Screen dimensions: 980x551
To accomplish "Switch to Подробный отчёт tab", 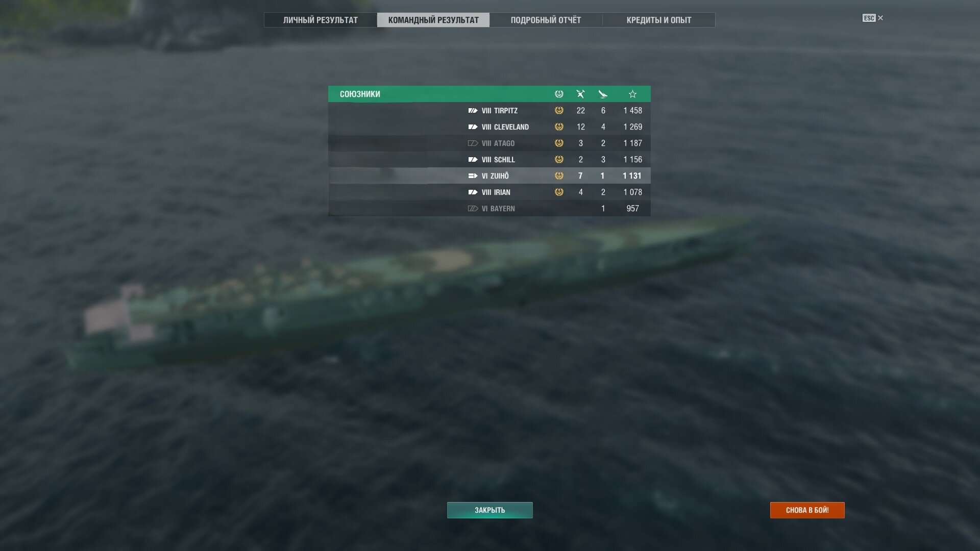I will (x=546, y=20).
